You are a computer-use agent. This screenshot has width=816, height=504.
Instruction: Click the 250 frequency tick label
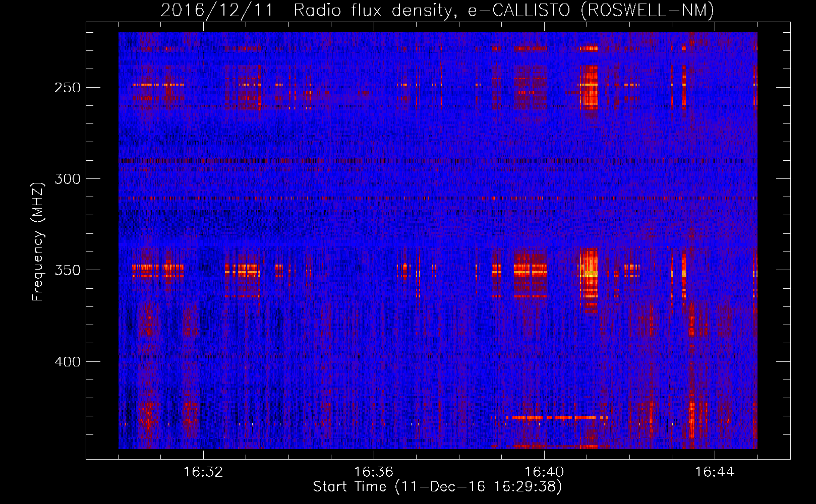tap(68, 88)
